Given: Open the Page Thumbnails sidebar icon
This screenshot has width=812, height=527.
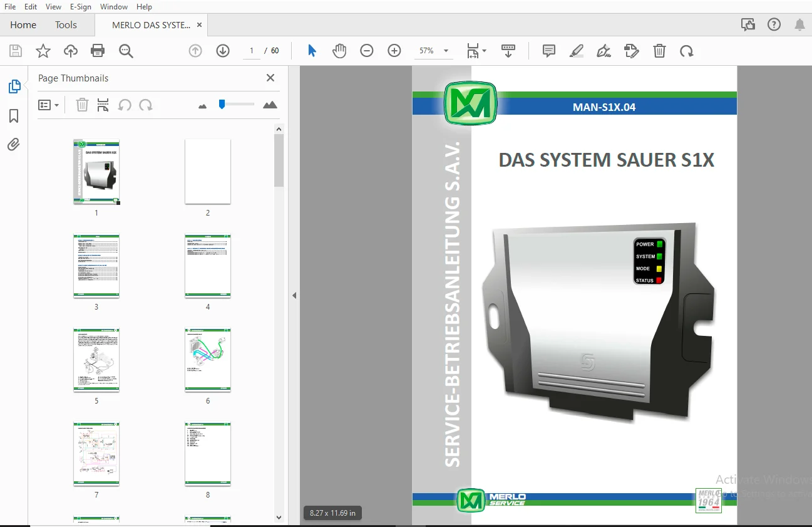Looking at the screenshot, I should 14,87.
